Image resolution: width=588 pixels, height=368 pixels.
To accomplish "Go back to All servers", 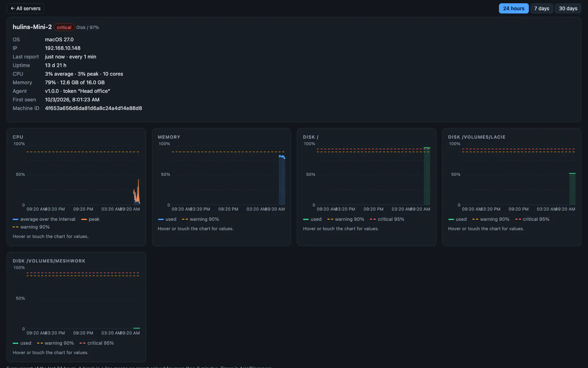I will pos(25,9).
